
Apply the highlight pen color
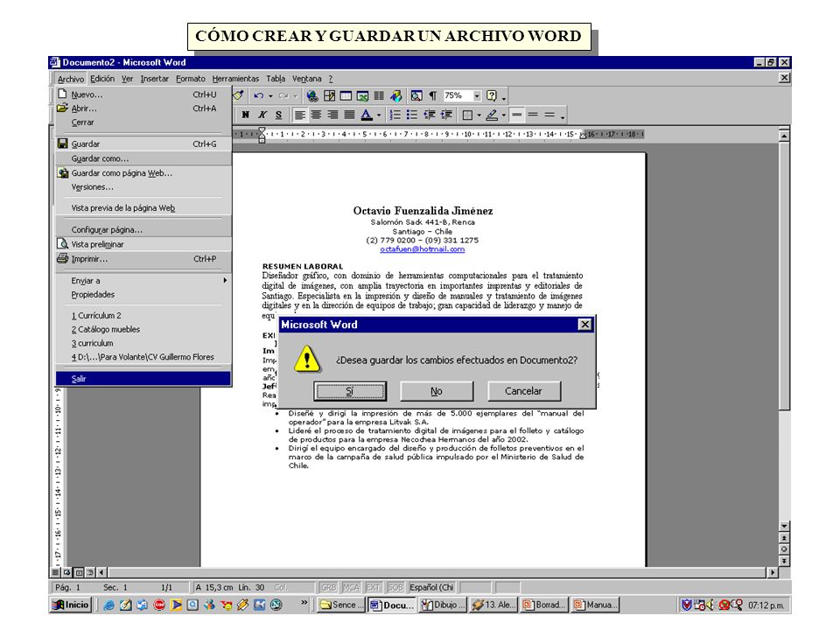click(491, 115)
